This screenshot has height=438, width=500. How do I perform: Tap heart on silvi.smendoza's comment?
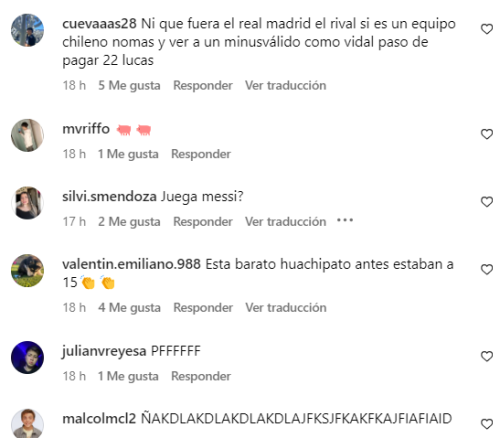pos(487,202)
